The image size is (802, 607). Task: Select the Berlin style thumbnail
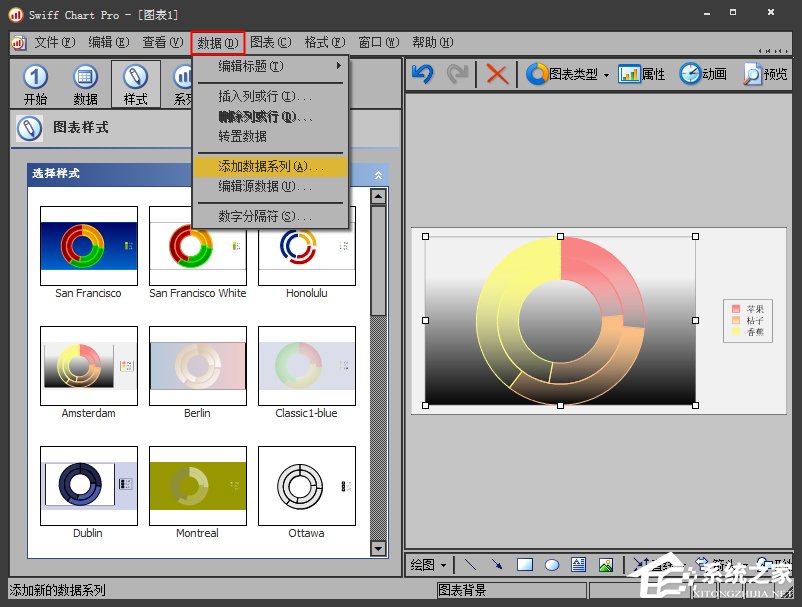coord(198,365)
